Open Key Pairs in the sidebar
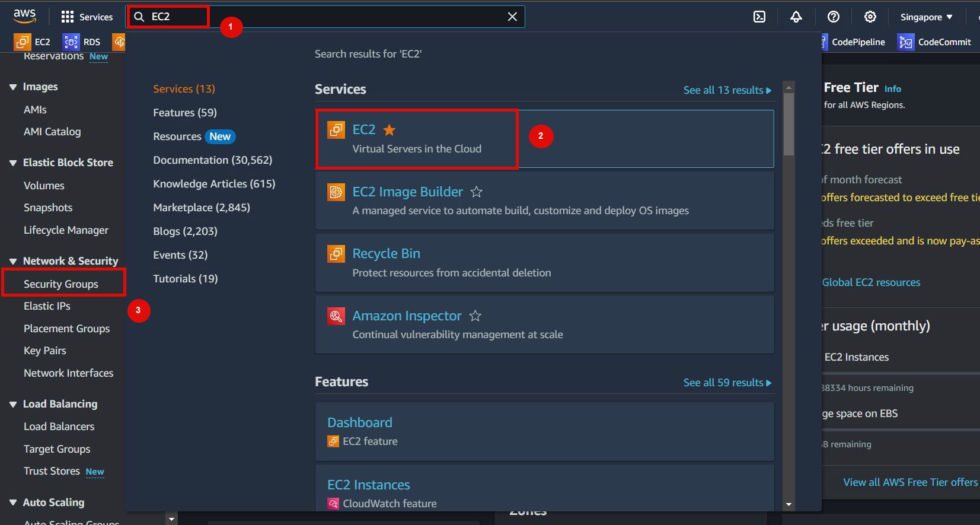 (x=45, y=351)
